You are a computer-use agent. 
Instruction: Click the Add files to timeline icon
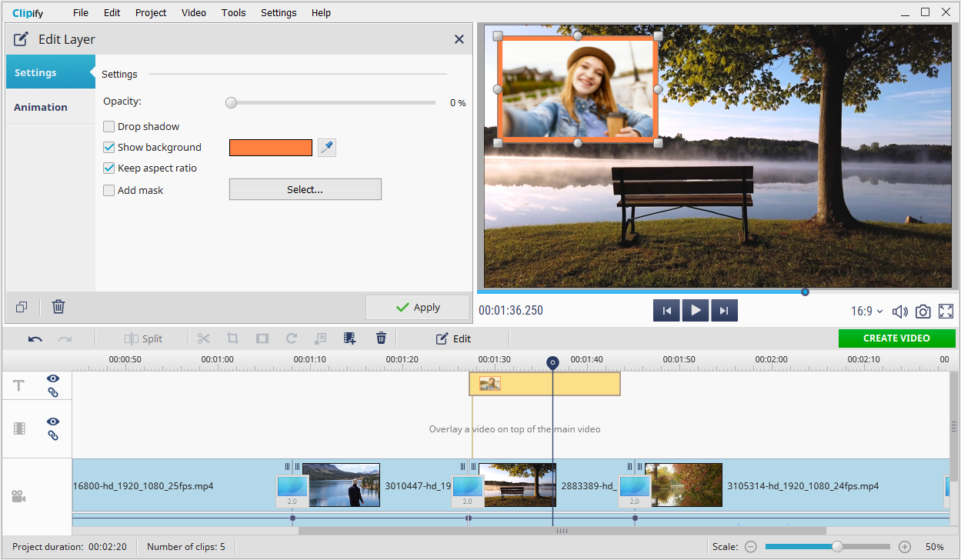click(350, 338)
